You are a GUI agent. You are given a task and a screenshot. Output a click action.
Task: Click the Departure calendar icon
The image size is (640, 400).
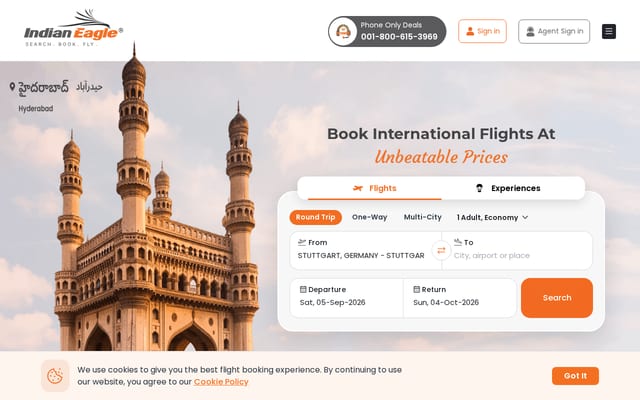pos(303,289)
